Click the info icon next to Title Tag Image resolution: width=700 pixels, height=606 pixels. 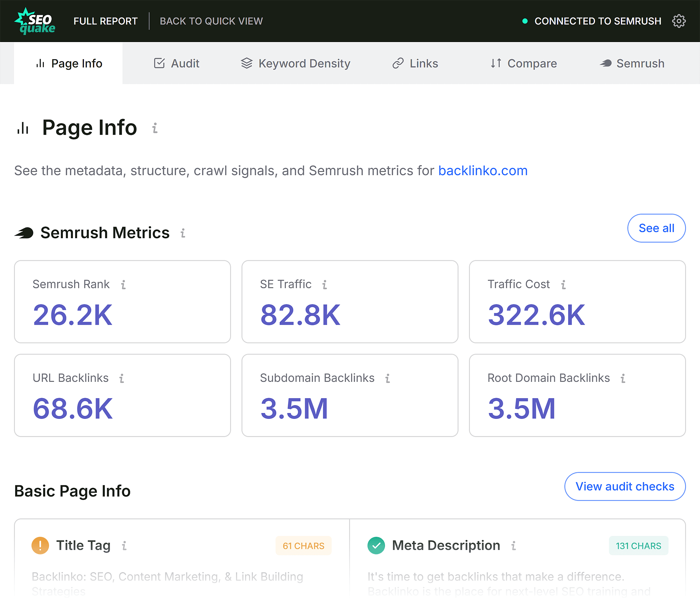click(x=124, y=545)
